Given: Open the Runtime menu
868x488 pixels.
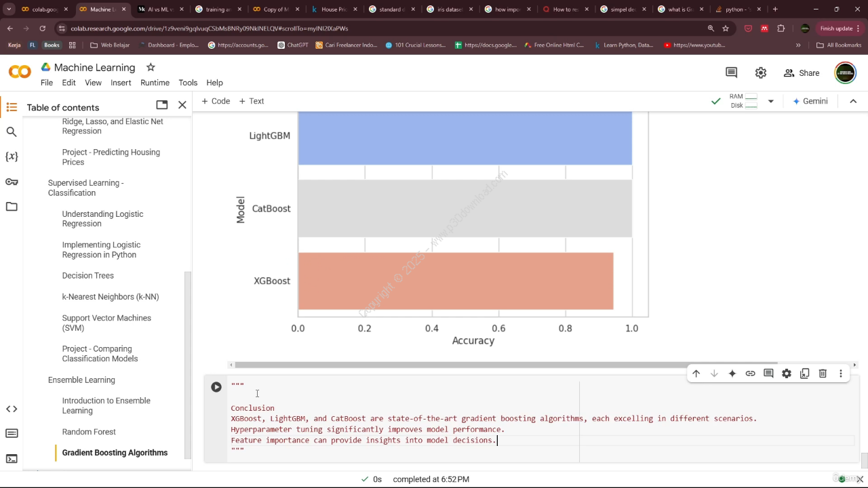Looking at the screenshot, I should (155, 83).
